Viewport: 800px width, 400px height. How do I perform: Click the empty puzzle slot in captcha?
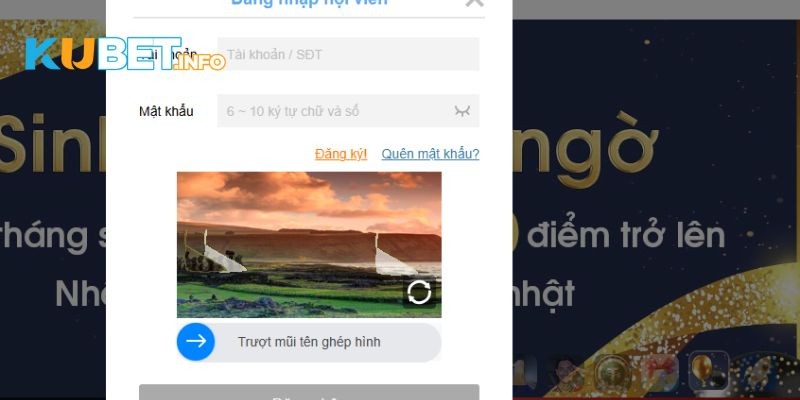tap(394, 257)
